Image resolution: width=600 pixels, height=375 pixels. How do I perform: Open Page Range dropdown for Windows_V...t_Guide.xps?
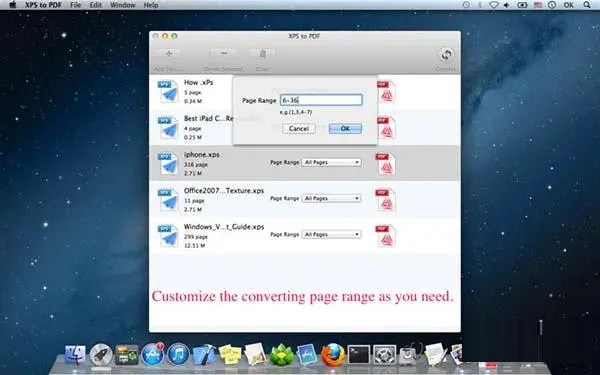331,235
